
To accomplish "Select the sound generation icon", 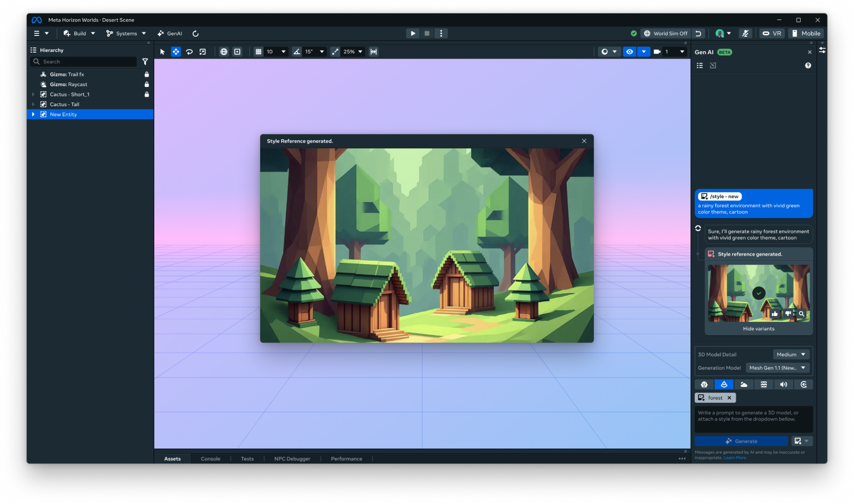I will tap(784, 384).
